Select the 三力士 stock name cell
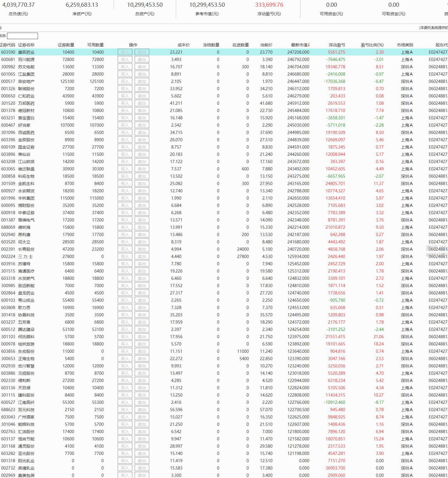This screenshot has height=478, width=448. coord(25,257)
